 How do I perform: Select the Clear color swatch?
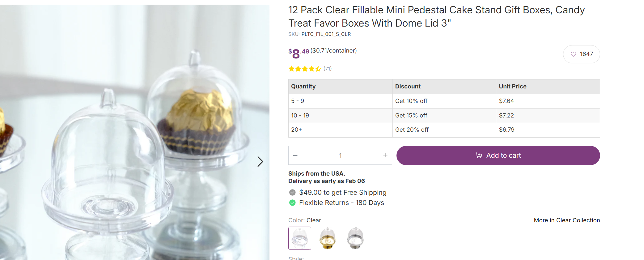pyautogui.click(x=299, y=238)
